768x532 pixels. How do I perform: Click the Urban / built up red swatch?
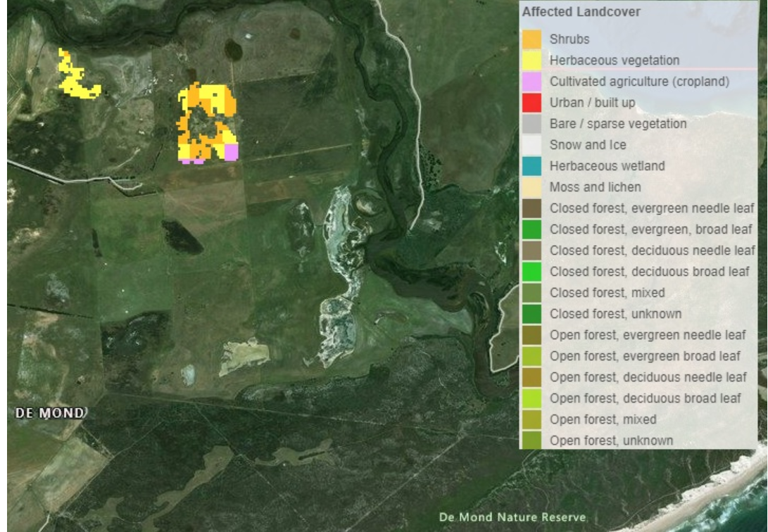tap(531, 102)
